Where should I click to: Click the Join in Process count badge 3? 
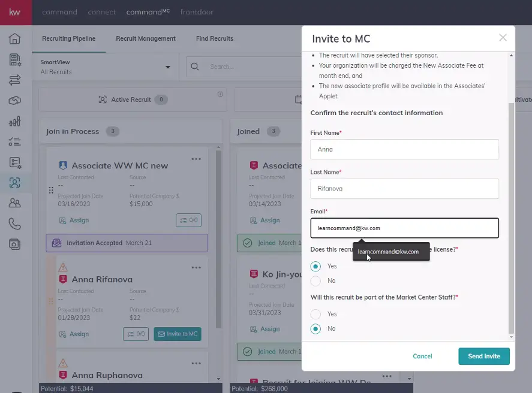coord(113,131)
